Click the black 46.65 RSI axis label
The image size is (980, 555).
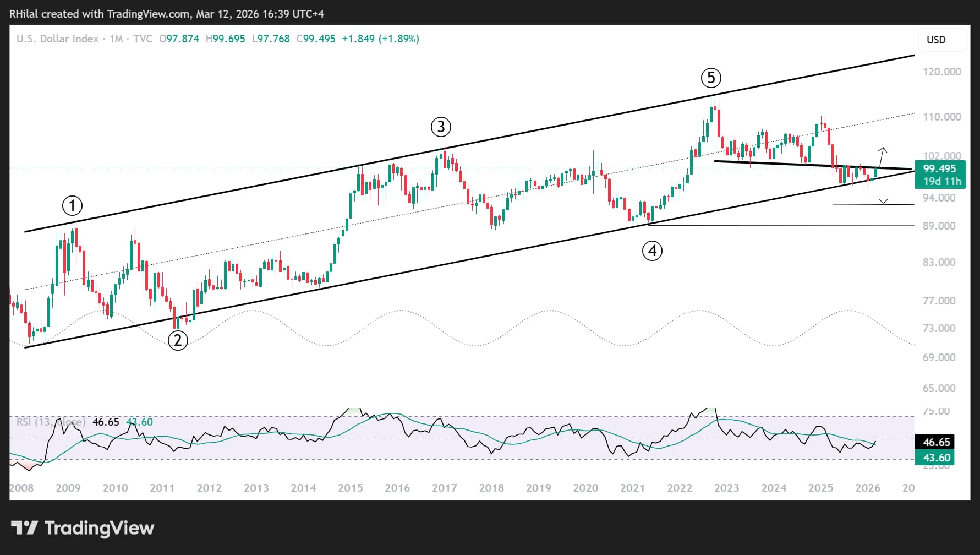point(935,442)
